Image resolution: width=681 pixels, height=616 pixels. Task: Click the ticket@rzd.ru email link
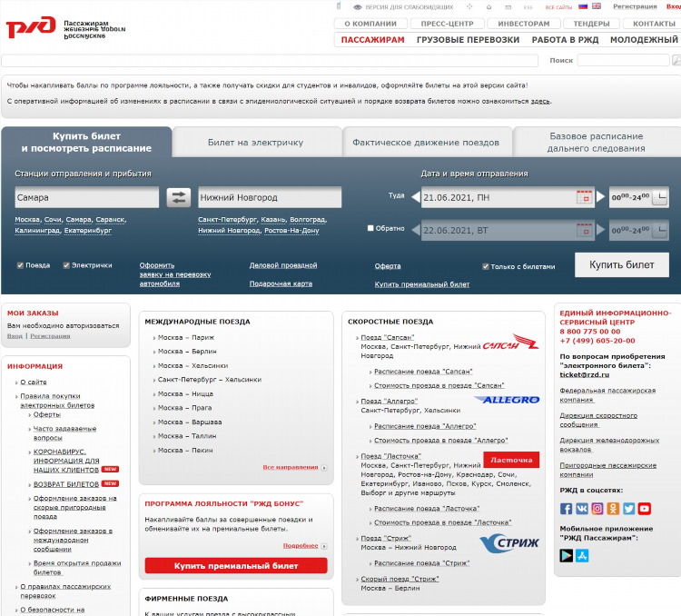click(584, 374)
